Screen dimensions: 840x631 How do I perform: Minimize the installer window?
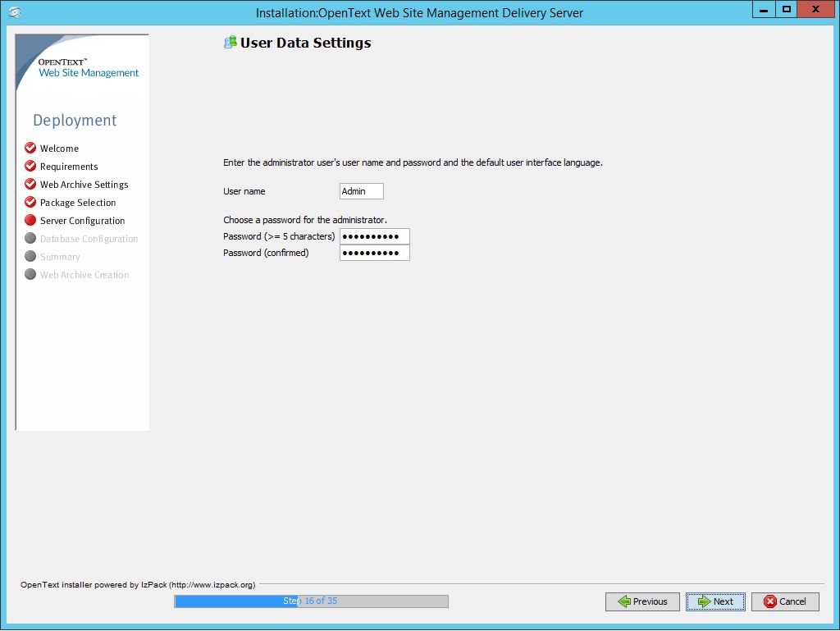click(x=764, y=10)
